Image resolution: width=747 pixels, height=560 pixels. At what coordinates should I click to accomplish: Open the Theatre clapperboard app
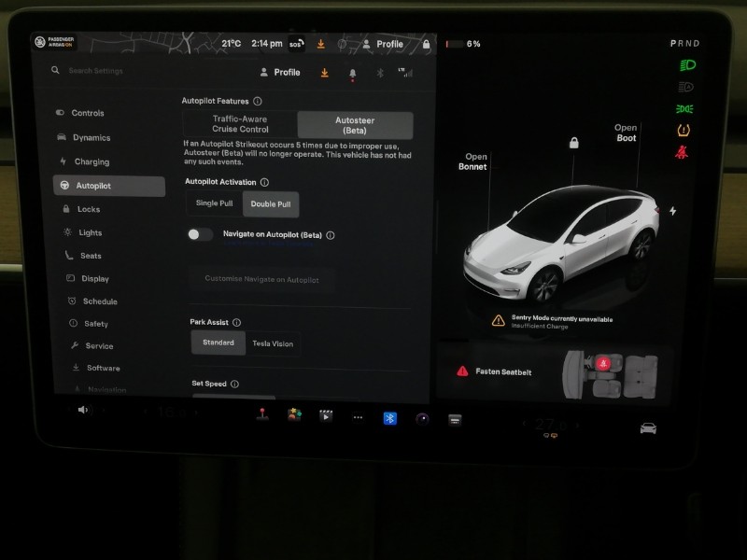point(326,415)
